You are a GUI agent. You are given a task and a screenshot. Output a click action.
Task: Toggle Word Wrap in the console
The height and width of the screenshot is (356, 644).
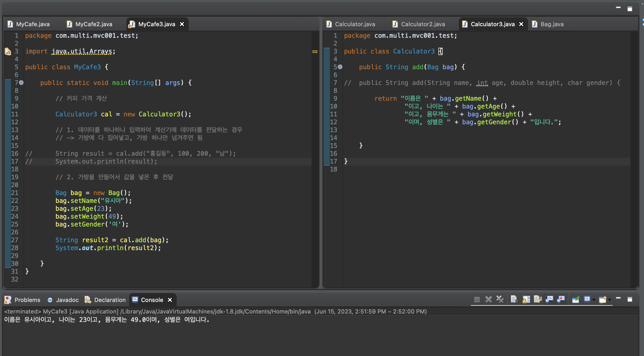point(538,299)
